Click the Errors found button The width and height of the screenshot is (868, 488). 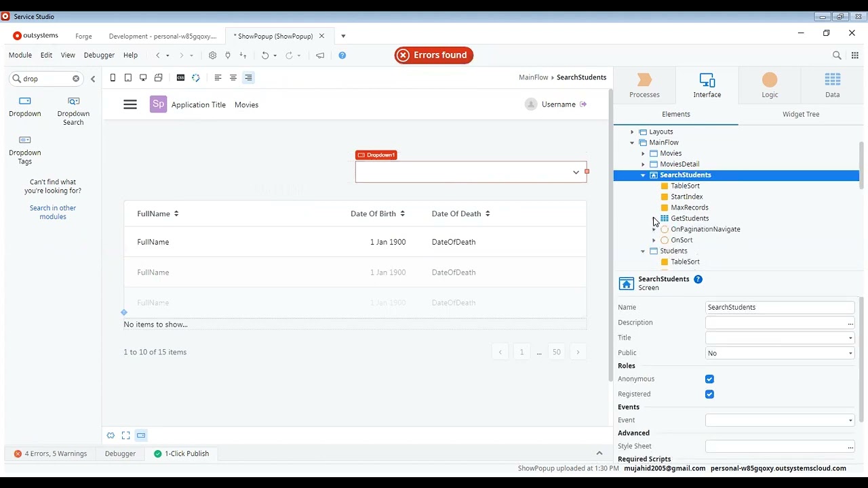tap(434, 56)
